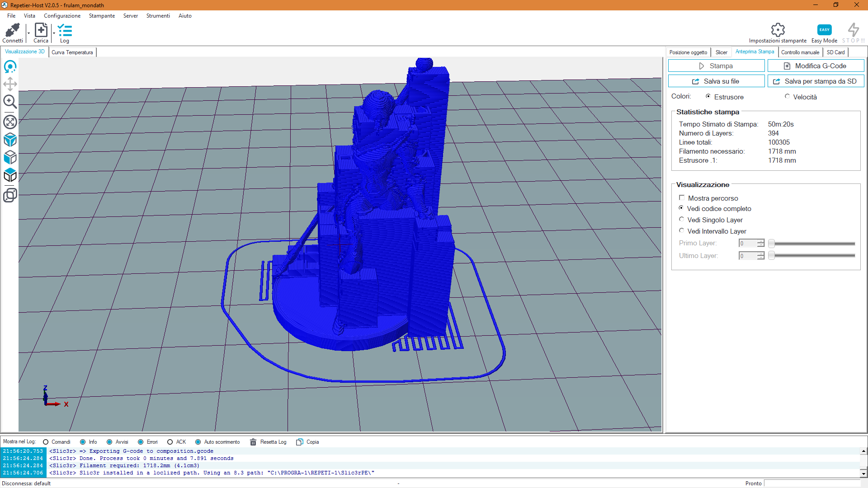Toggle the Log list icon

click(x=65, y=31)
